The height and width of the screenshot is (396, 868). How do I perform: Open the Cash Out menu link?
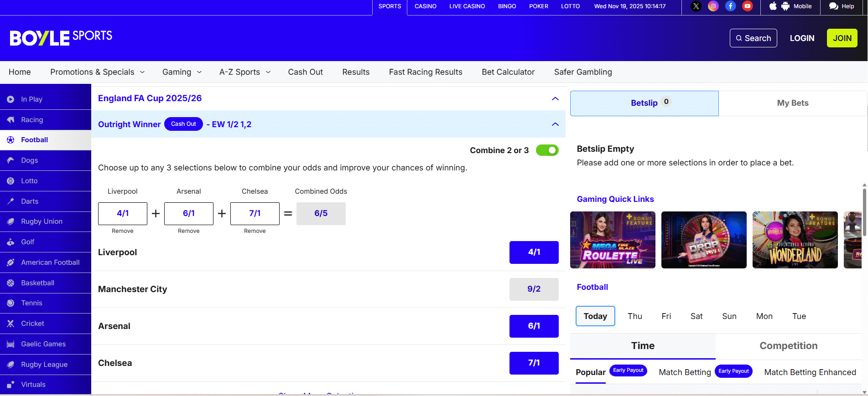click(306, 72)
